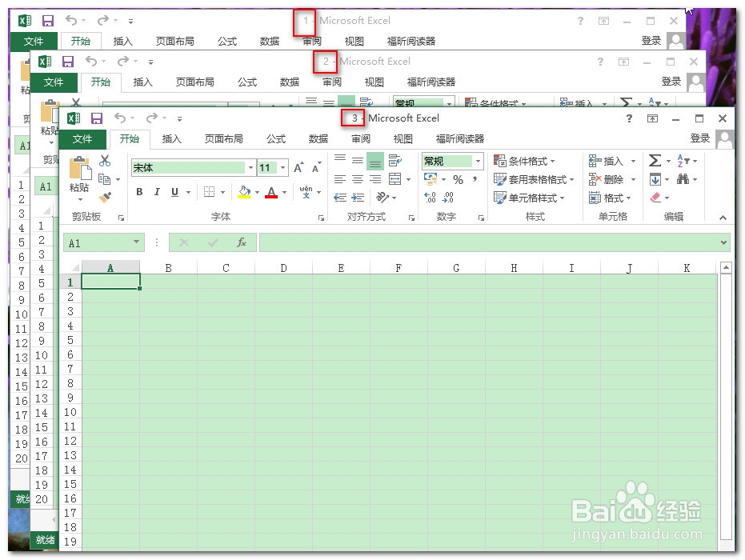This screenshot has height=560, width=745.
Task: Toggle italic formatting
Action: (157, 191)
